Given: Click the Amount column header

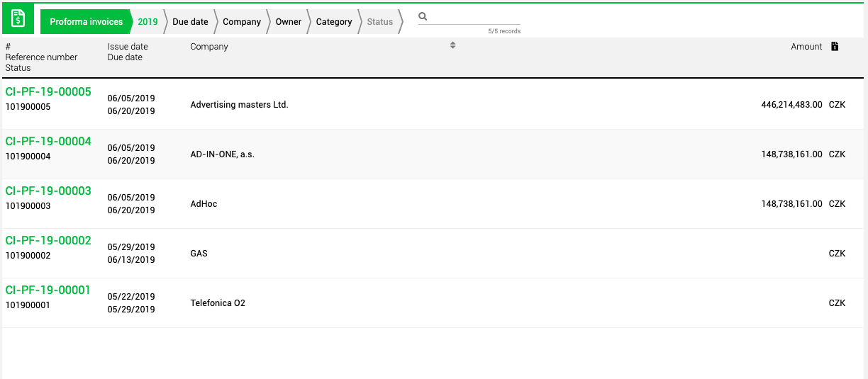Looking at the screenshot, I should click(x=806, y=47).
